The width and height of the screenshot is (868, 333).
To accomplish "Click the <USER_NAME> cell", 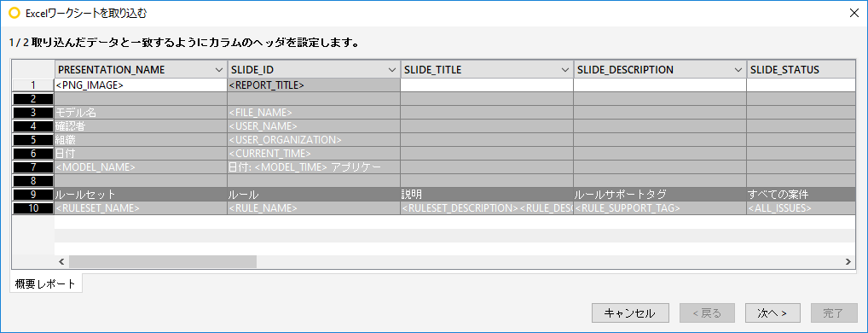I will tap(314, 126).
